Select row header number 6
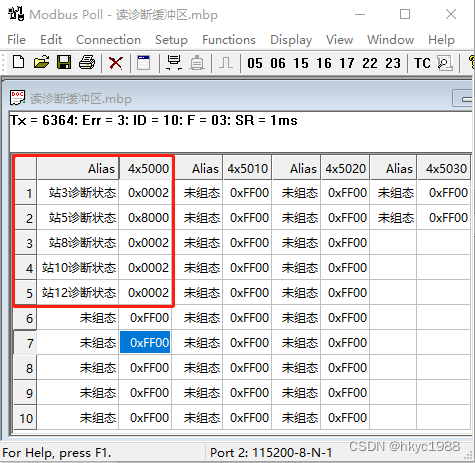The width and height of the screenshot is (475, 463). (x=26, y=318)
